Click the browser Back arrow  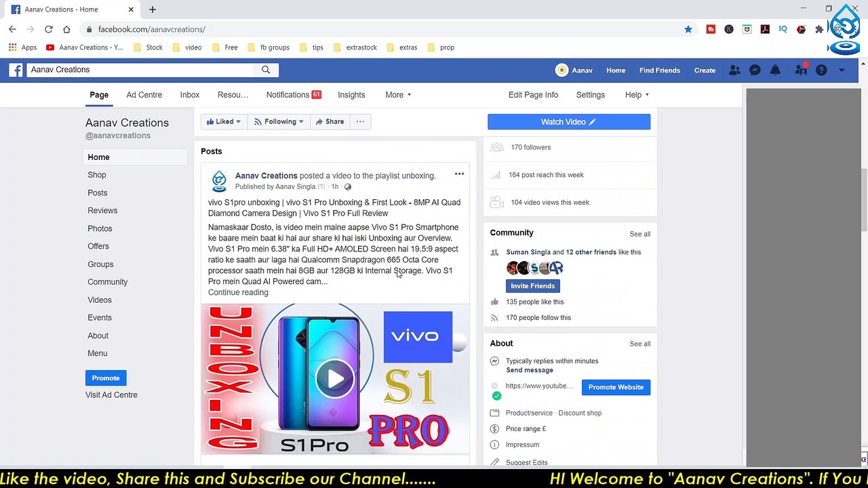tap(12, 29)
